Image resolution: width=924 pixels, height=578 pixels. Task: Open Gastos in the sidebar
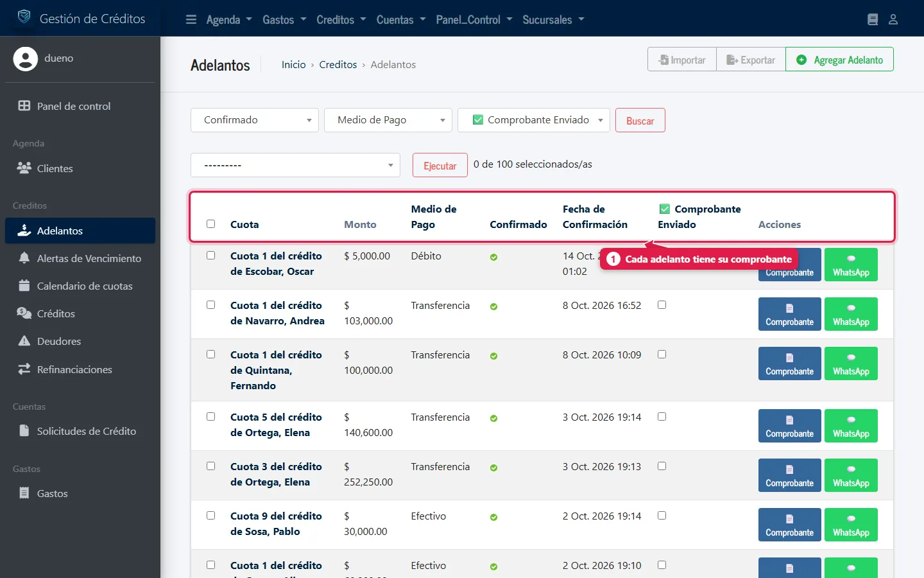[x=80, y=493]
